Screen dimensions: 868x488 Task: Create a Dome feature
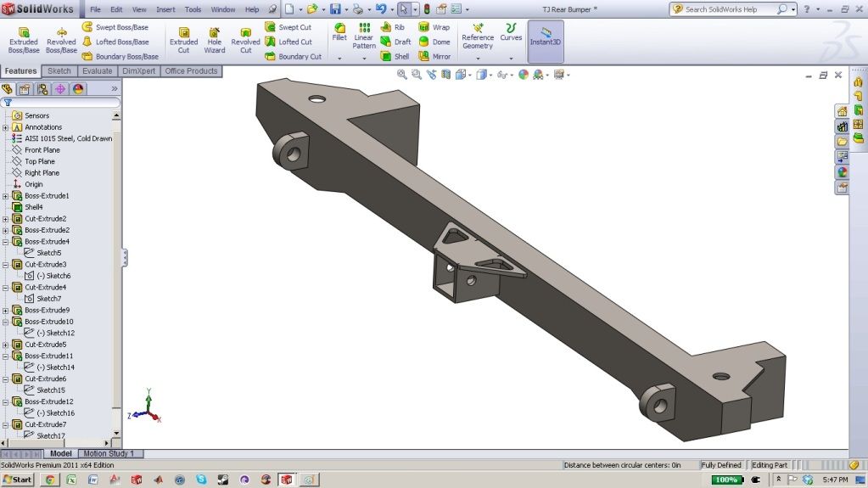tap(434, 42)
